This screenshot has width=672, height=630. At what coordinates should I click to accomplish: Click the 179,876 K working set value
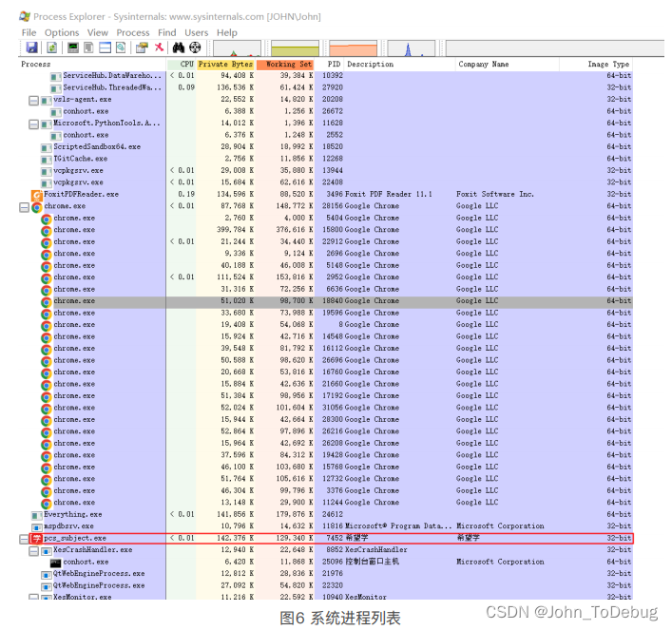coord(295,515)
